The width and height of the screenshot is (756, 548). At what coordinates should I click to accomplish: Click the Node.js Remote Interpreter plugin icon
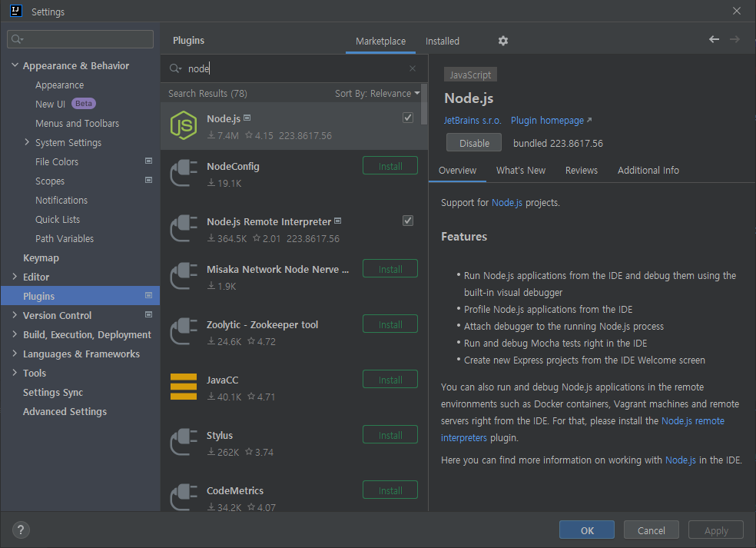(183, 228)
